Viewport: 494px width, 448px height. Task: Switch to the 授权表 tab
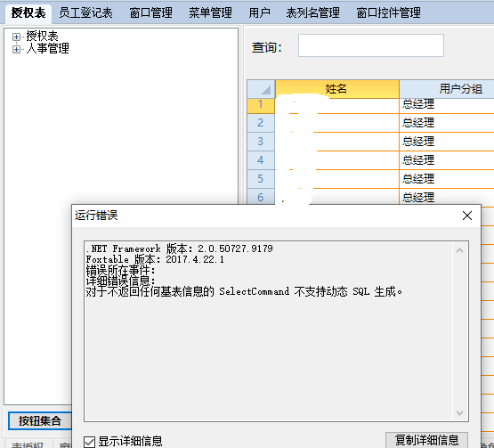point(28,13)
